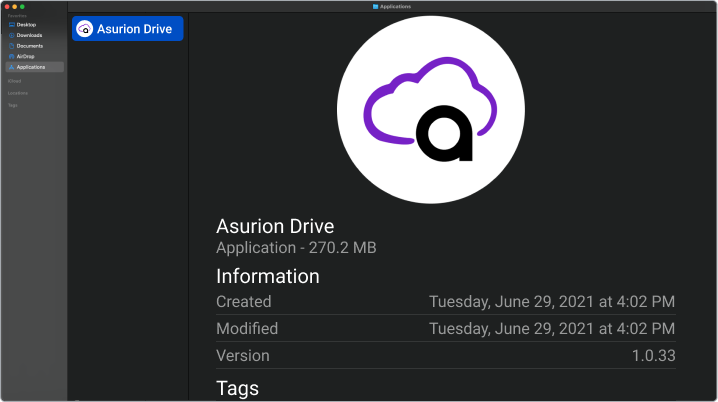Expand the Tags sidebar section
Viewport: 718px width, 402px height.
click(13, 105)
